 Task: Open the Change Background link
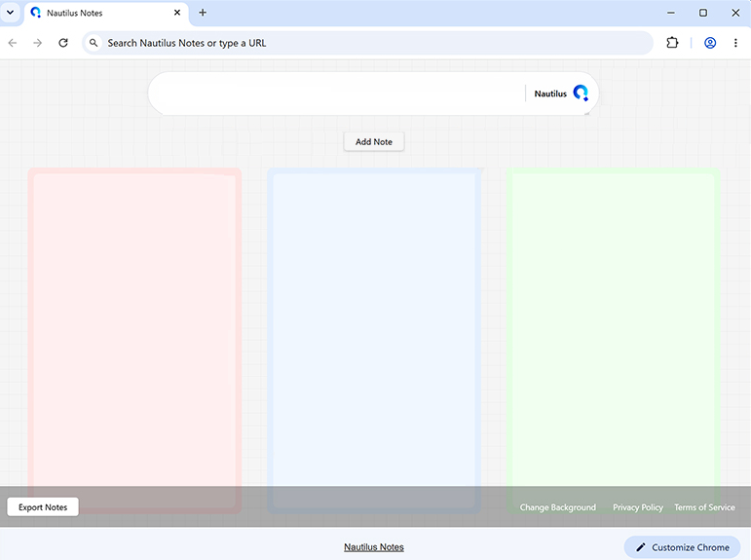[558, 507]
